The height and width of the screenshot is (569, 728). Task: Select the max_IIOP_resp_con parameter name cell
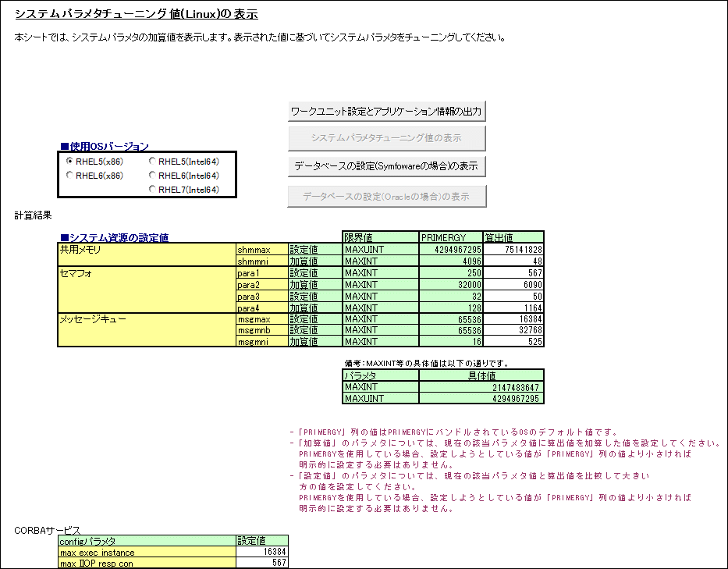pos(146,564)
